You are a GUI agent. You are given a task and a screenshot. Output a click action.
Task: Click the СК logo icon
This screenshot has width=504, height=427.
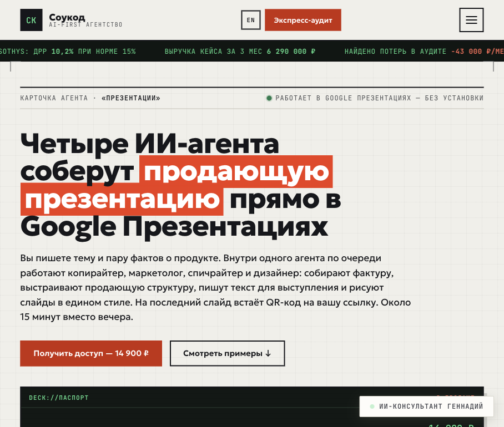tap(31, 20)
